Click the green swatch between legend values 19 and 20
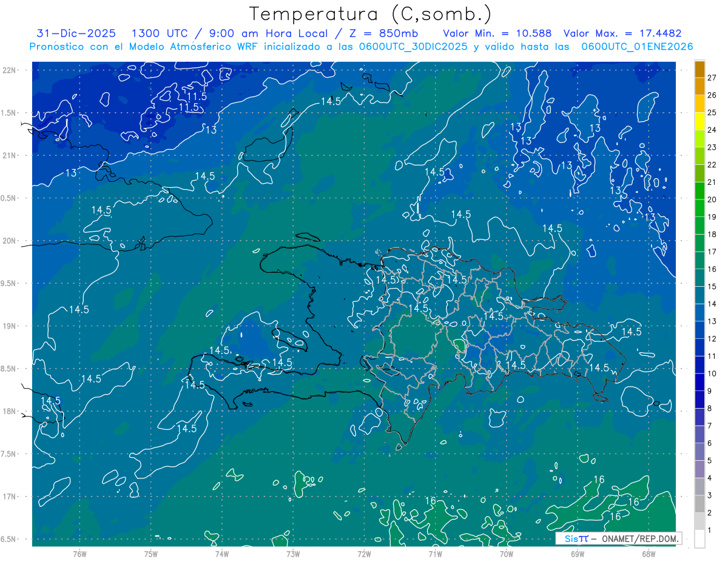This screenshot has height=562, width=728. pyautogui.click(x=700, y=208)
